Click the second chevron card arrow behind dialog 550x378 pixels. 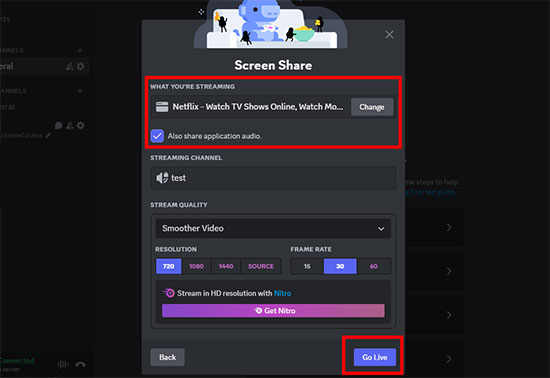449,271
